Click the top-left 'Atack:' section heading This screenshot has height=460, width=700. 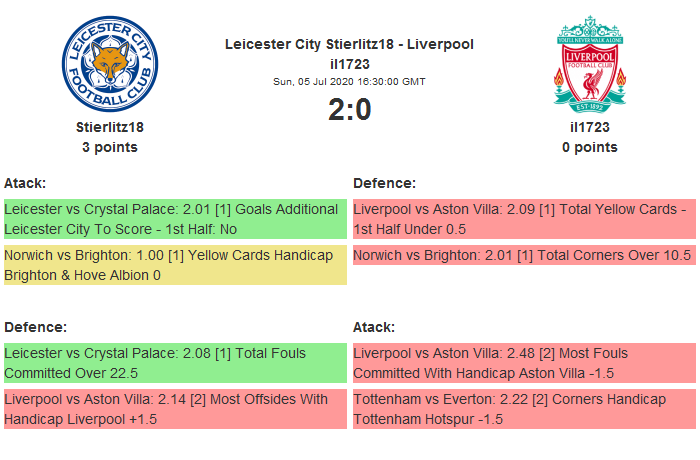[x=25, y=183]
